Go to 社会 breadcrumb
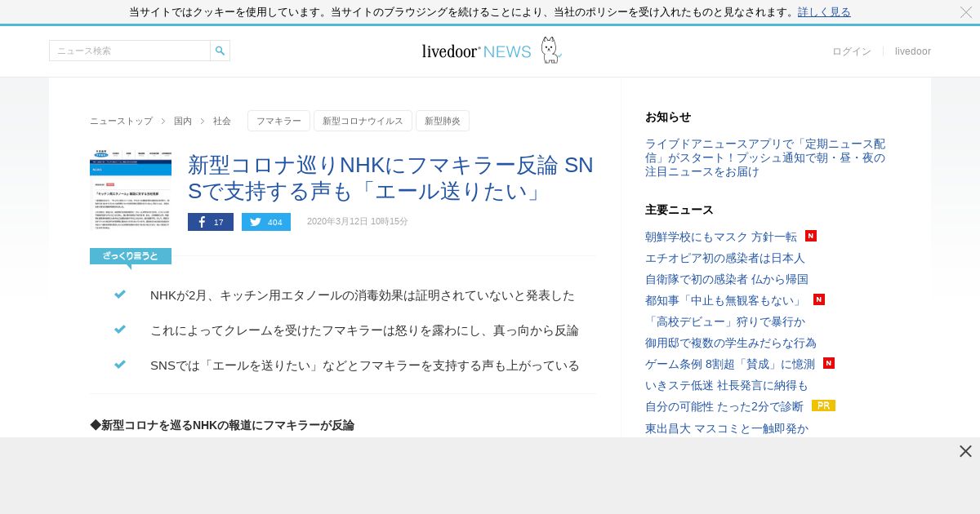This screenshot has height=514, width=980. [x=222, y=121]
